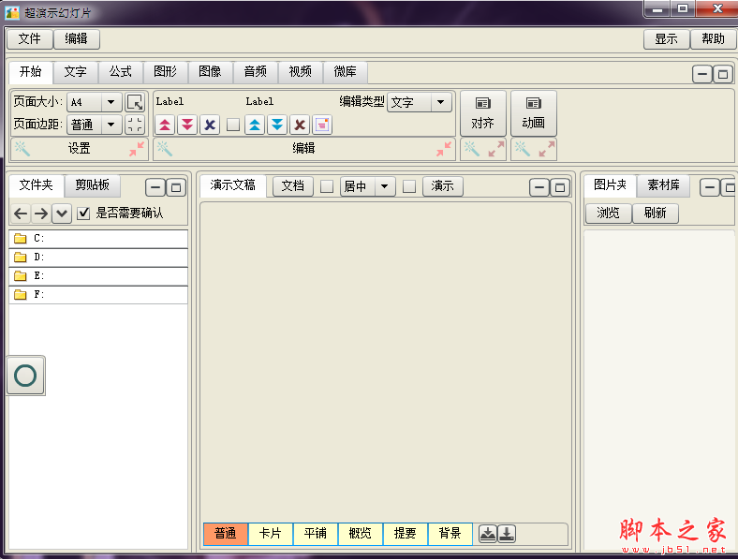Viewport: 738px width, 560px height.
Task: Select the 概览 view mode
Action: (x=361, y=534)
